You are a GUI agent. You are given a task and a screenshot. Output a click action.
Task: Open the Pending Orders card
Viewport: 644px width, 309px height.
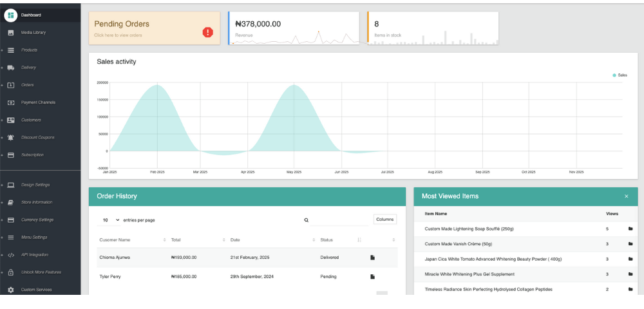155,28
